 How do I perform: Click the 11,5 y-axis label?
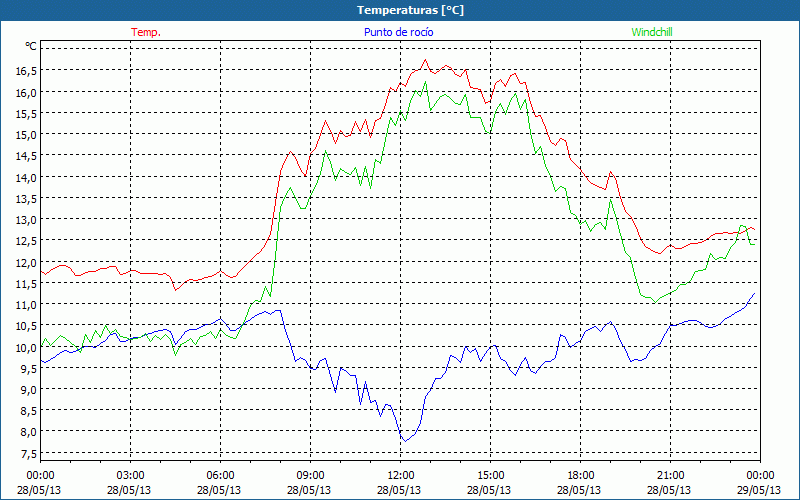26,284
